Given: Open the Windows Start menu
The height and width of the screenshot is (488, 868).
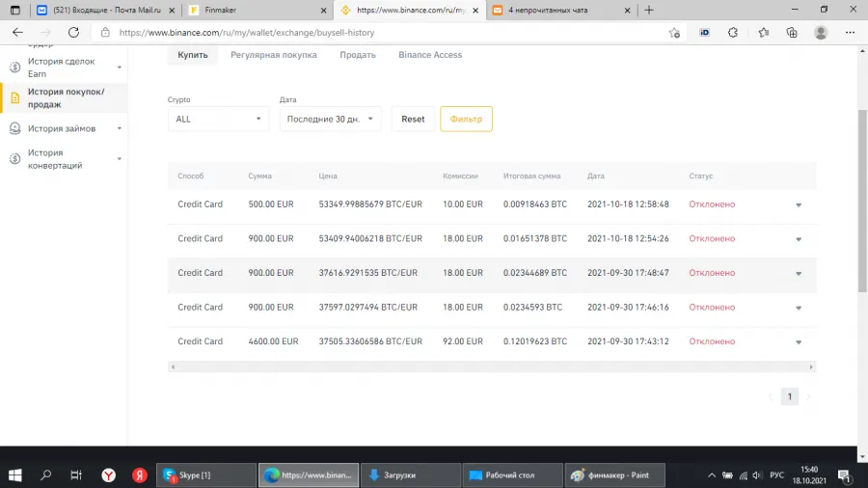Looking at the screenshot, I should click(15, 474).
